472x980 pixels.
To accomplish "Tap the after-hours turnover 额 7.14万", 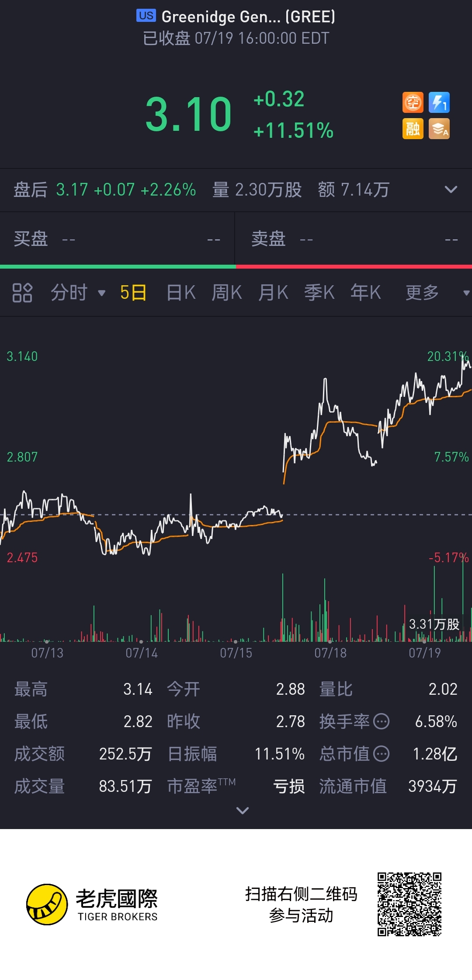I will [x=354, y=190].
